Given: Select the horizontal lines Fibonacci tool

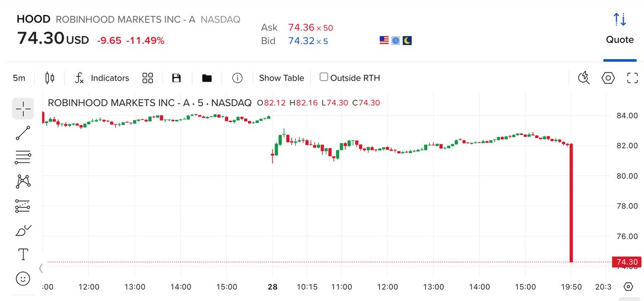Looking at the screenshot, I should [x=23, y=157].
